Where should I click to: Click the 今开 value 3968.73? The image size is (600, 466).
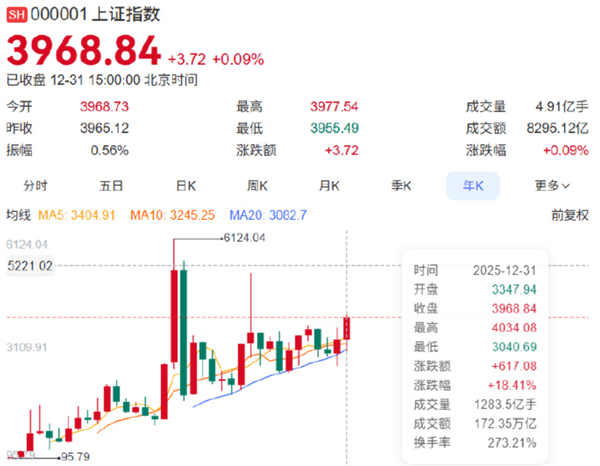click(x=104, y=106)
